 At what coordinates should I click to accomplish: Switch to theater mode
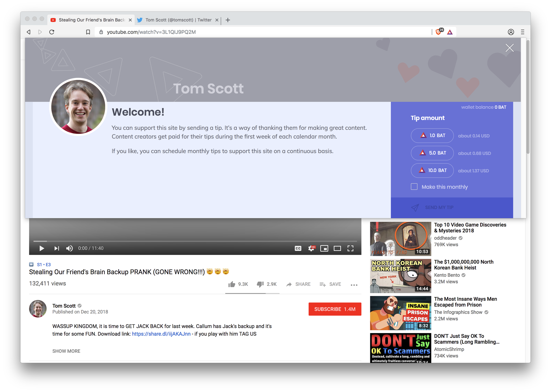(337, 248)
